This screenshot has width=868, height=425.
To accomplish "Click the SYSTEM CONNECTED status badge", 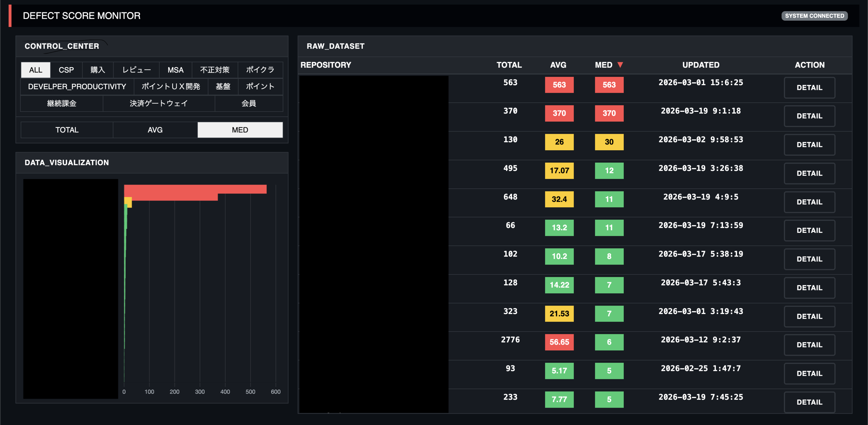I will click(814, 16).
